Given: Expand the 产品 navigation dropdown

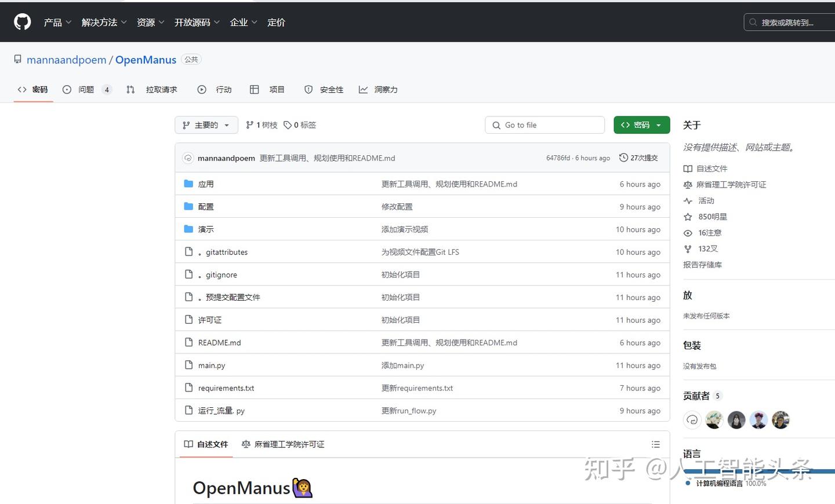Looking at the screenshot, I should [x=57, y=22].
